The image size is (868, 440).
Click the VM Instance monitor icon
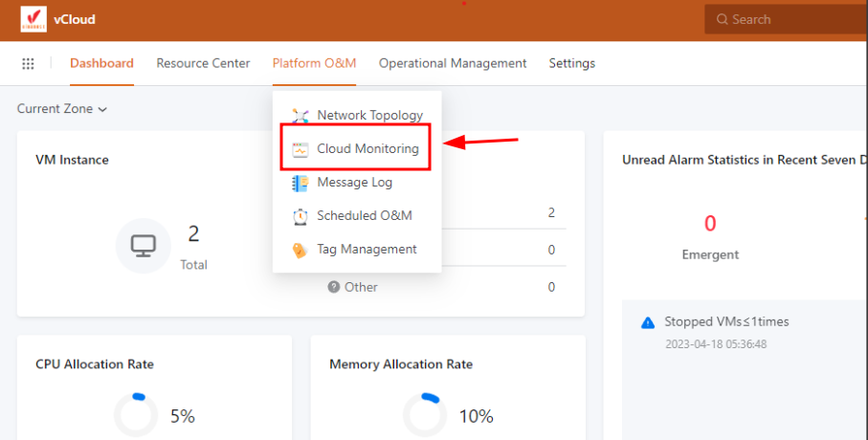144,246
